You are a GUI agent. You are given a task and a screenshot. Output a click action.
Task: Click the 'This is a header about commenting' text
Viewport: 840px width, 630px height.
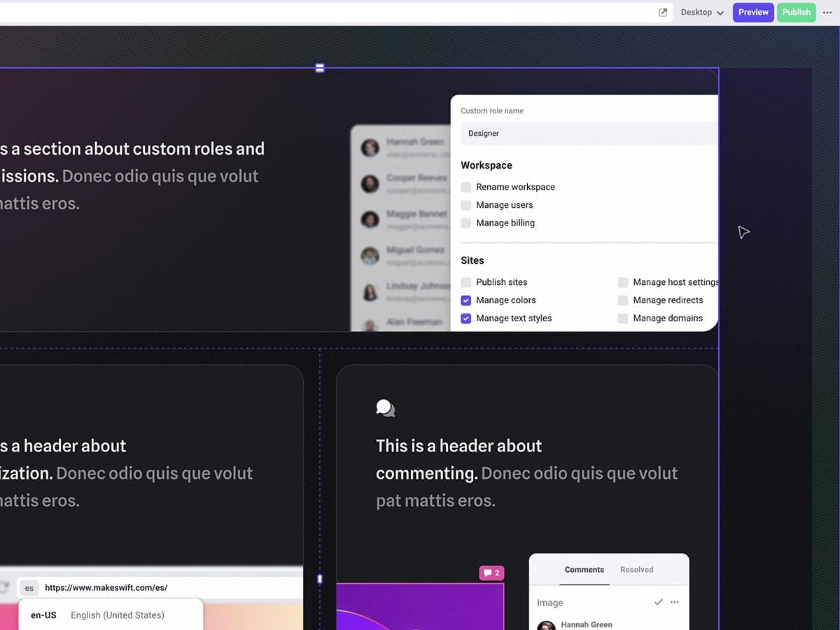click(459, 460)
